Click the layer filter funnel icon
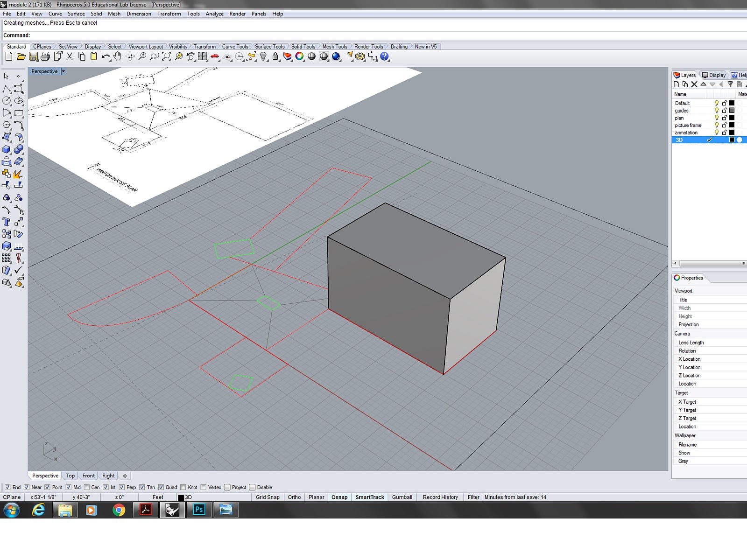 (731, 84)
